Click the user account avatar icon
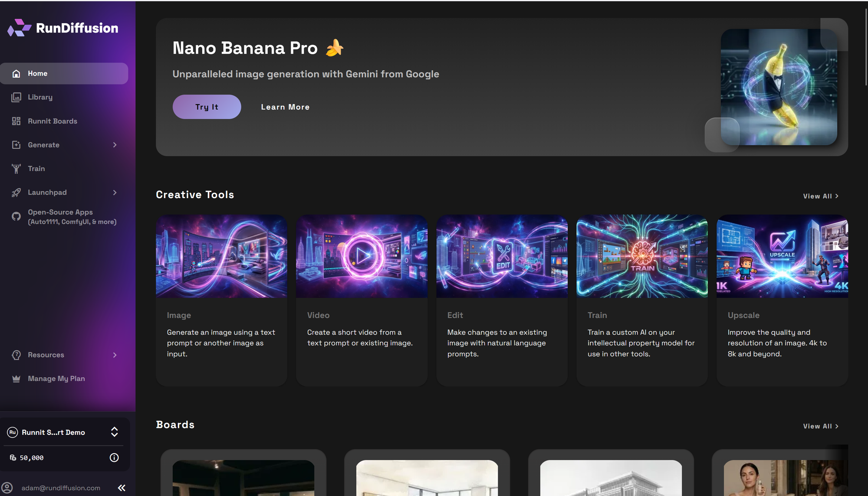Image resolution: width=868 pixels, height=496 pixels. [x=7, y=488]
